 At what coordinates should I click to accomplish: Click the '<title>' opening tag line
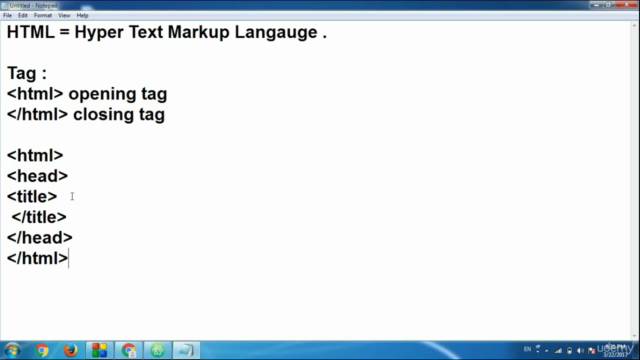pos(32,196)
